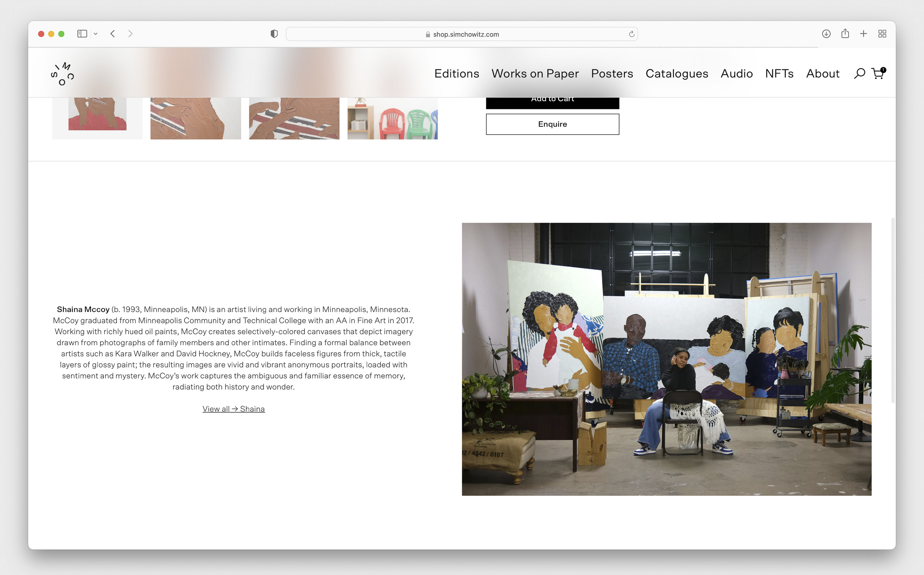Open the shopping cart icon
This screenshot has width=924, height=575.
coord(877,73)
